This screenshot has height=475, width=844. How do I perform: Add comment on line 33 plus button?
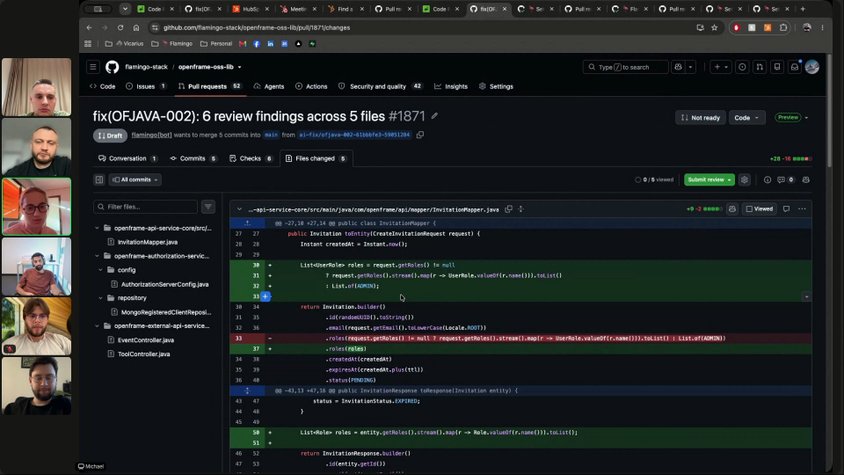coord(265,296)
